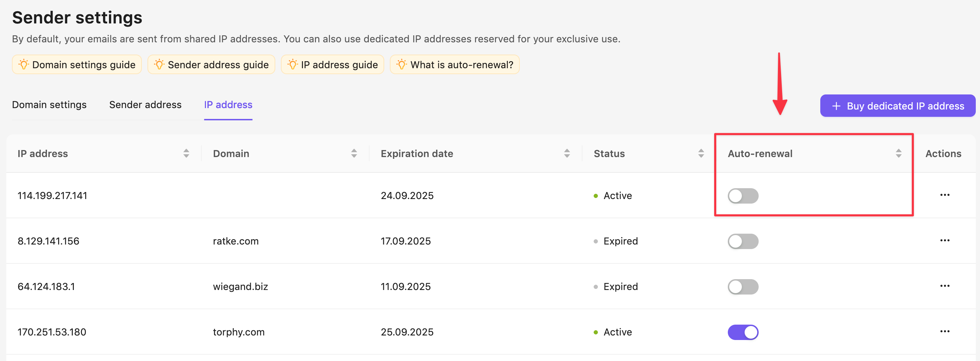Enable auto-renewal for 114.199.217.141
Viewport: 980px width, 361px height.
coord(743,196)
